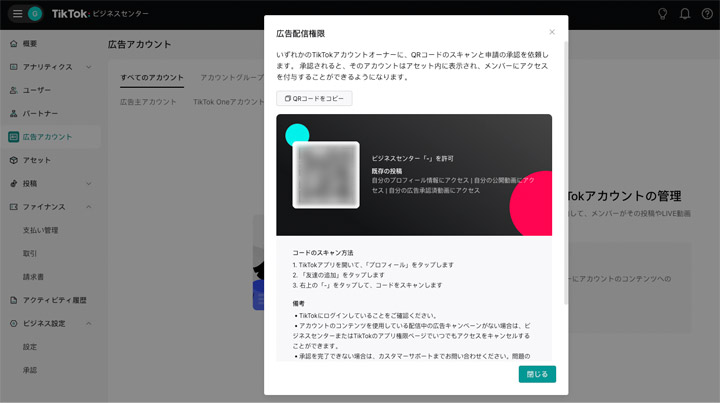The height and width of the screenshot is (403, 720).
Task: Click the ビジネス設定 gear icon
Action: point(14,324)
